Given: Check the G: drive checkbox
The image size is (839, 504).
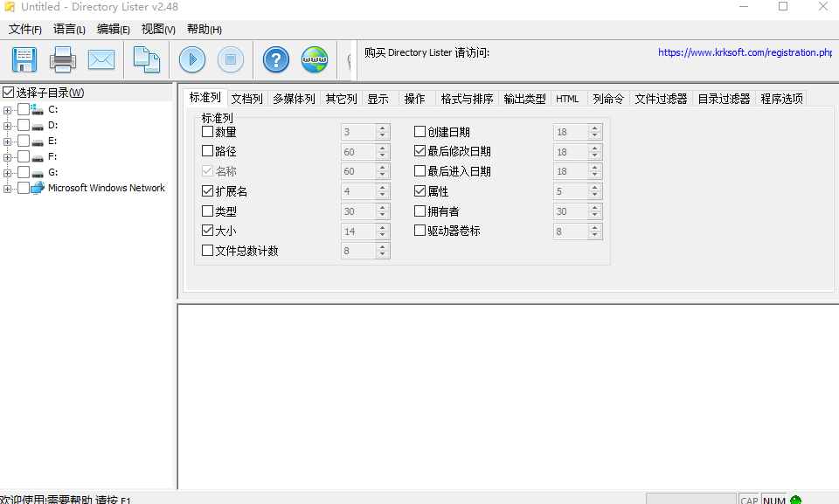Looking at the screenshot, I should pyautogui.click(x=24, y=172).
